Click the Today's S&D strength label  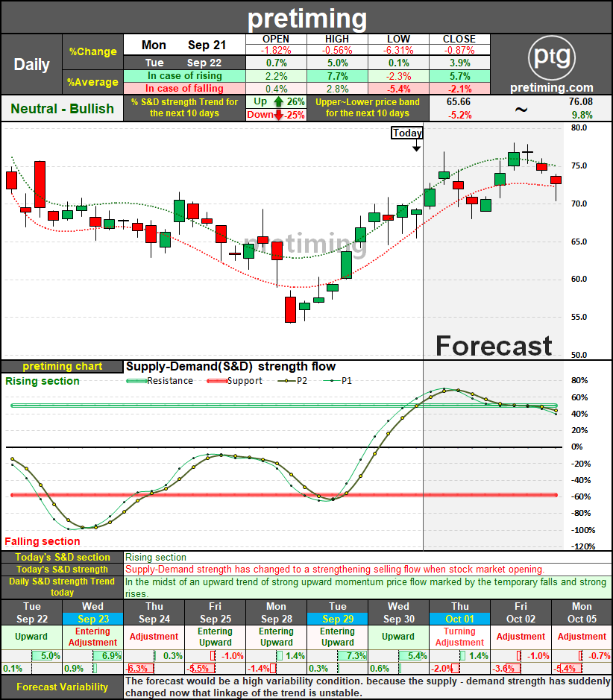pos(62,570)
